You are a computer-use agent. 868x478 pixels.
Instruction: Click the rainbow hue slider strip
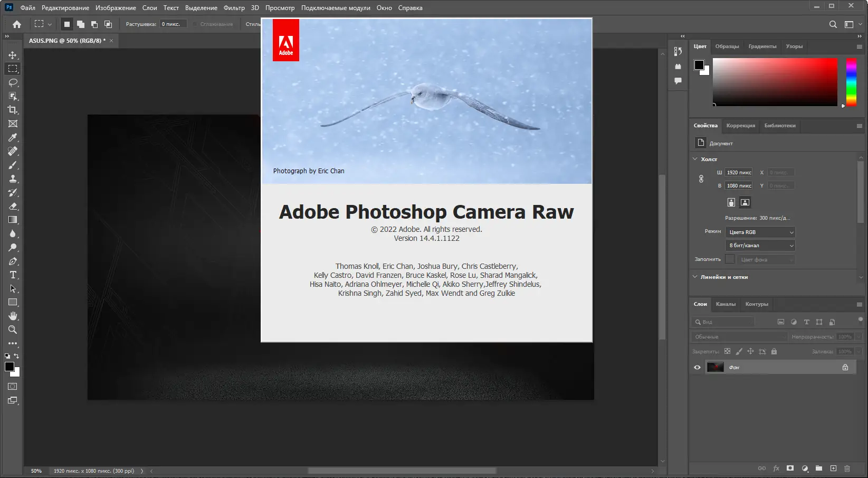[851, 82]
